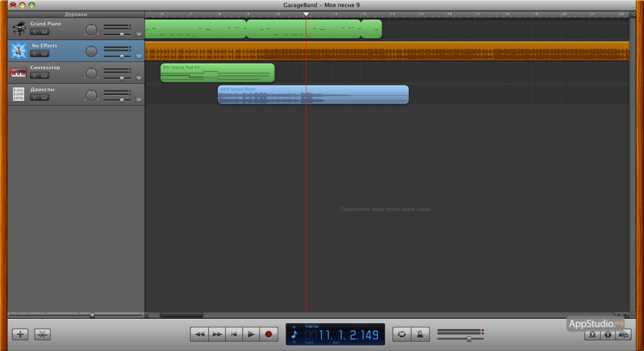Click the Джинглы sheet-music track icon
Screen dimensions: 644x351
click(x=18, y=94)
